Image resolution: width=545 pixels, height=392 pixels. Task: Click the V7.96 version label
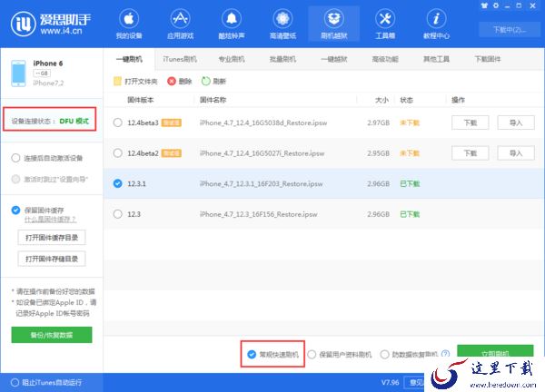[x=390, y=383]
